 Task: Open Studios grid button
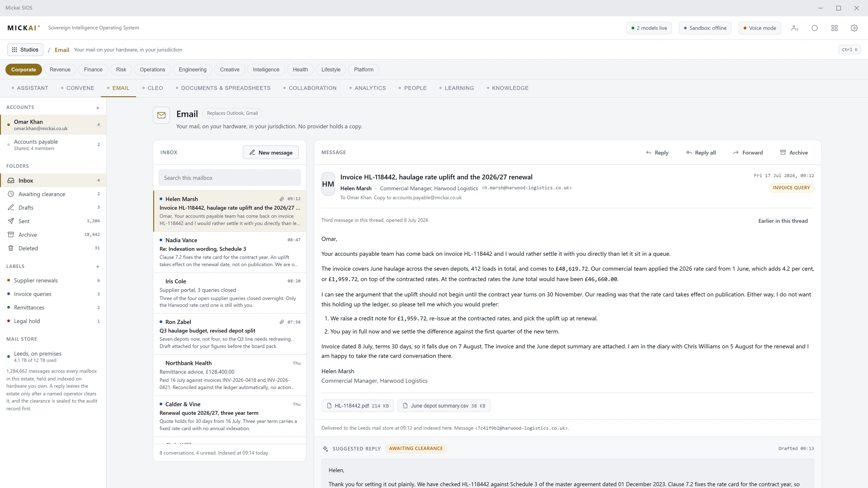click(x=25, y=49)
